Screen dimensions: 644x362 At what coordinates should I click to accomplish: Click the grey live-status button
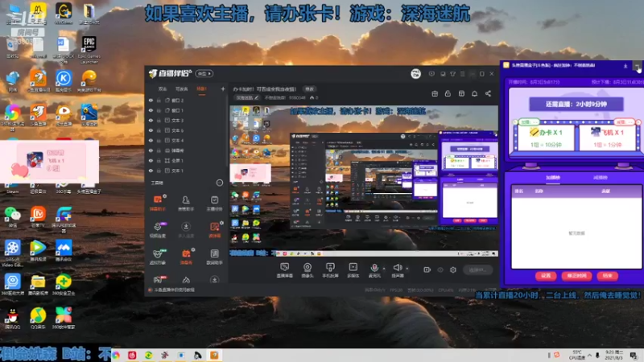click(477, 269)
